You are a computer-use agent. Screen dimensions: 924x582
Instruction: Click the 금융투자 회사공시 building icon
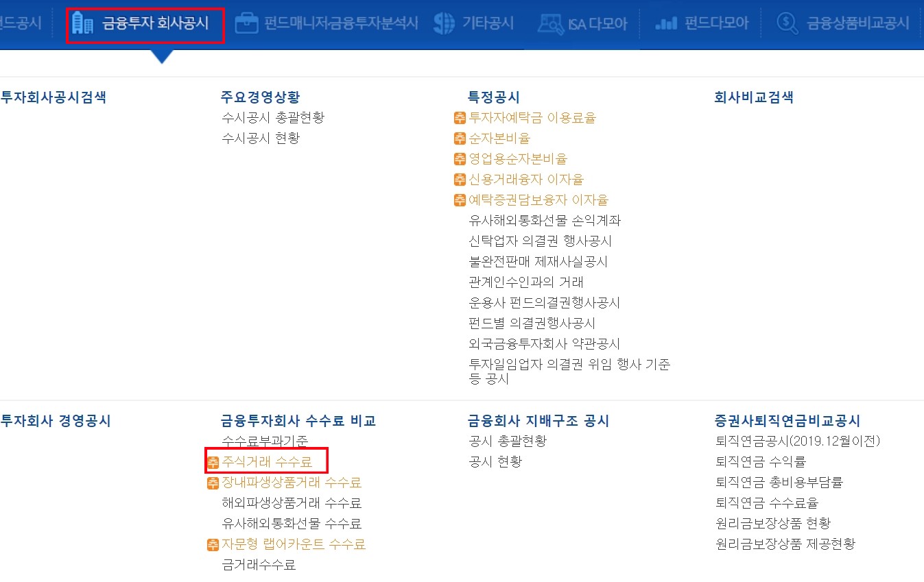click(x=84, y=23)
